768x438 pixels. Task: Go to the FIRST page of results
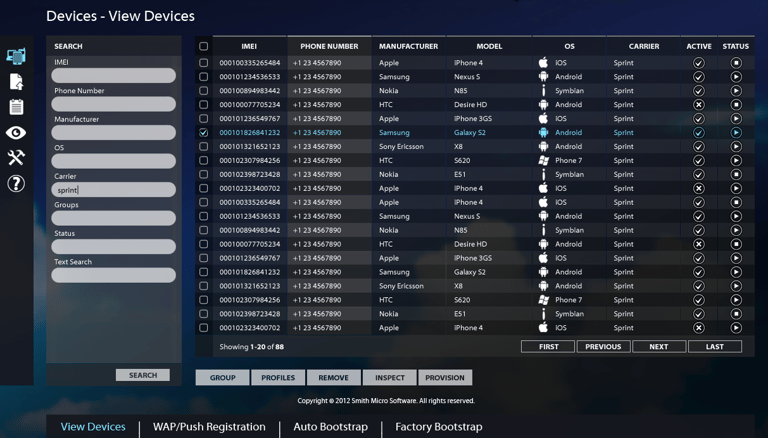pyautogui.click(x=548, y=346)
